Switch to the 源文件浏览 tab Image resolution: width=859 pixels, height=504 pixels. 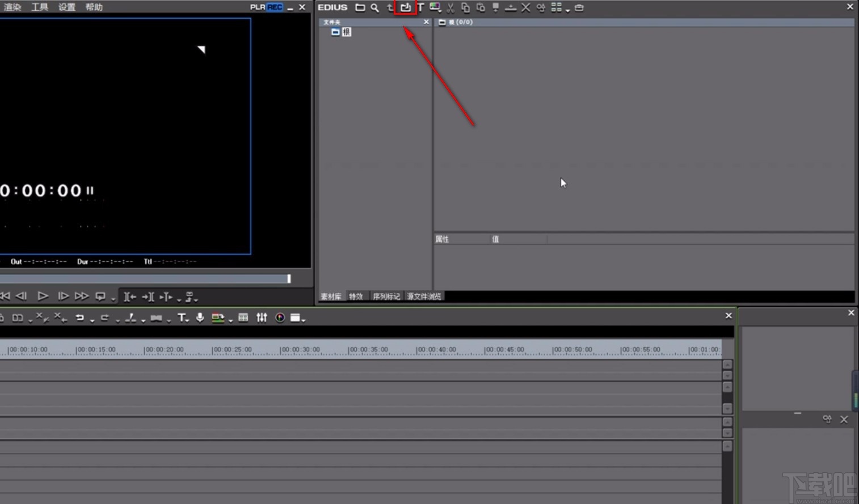coord(424,297)
